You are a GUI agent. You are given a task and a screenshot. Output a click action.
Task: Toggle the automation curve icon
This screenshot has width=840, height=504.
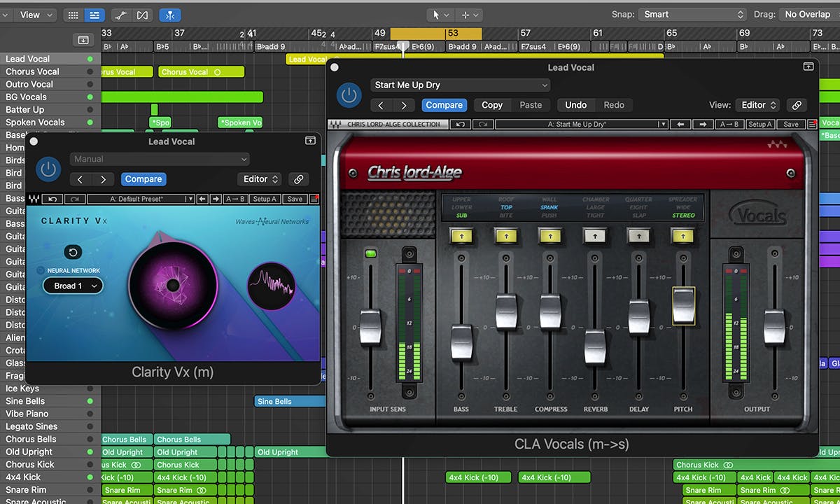pos(120,15)
